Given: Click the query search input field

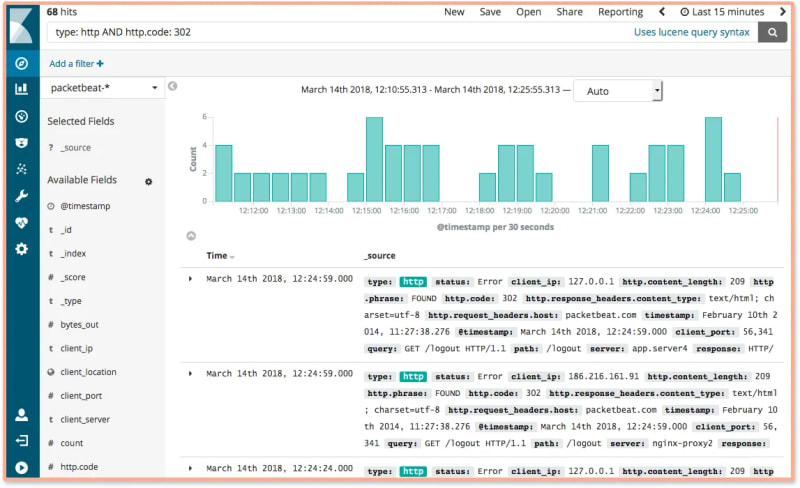Looking at the screenshot, I should click(337, 32).
